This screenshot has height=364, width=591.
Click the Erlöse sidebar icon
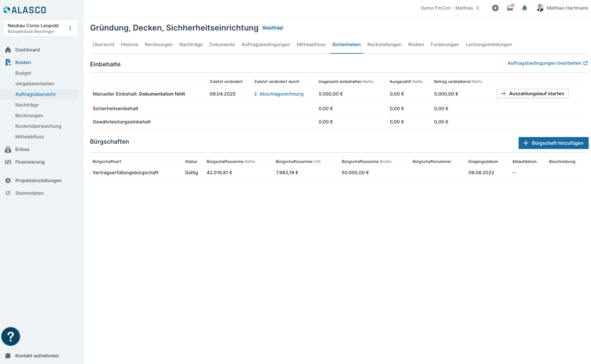[8, 150]
